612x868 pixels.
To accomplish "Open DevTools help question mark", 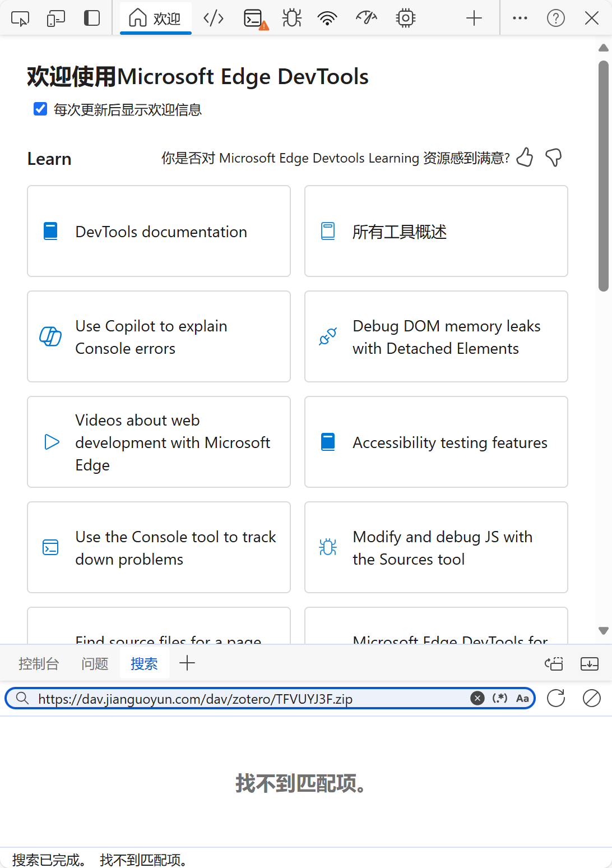I will [556, 19].
